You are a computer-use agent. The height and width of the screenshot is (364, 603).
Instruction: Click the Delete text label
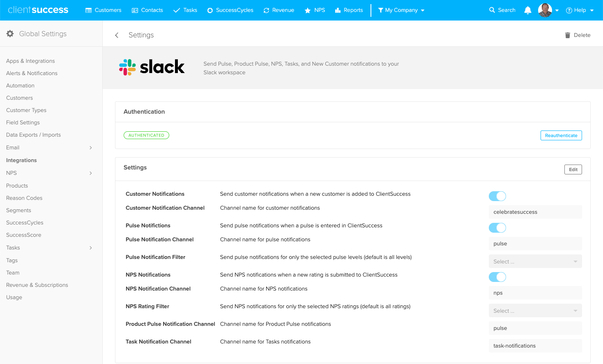point(582,35)
